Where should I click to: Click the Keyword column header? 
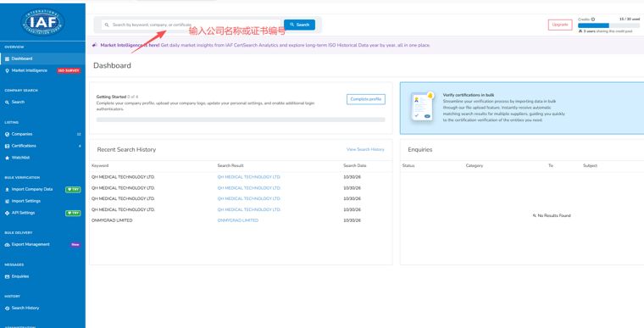pos(100,165)
